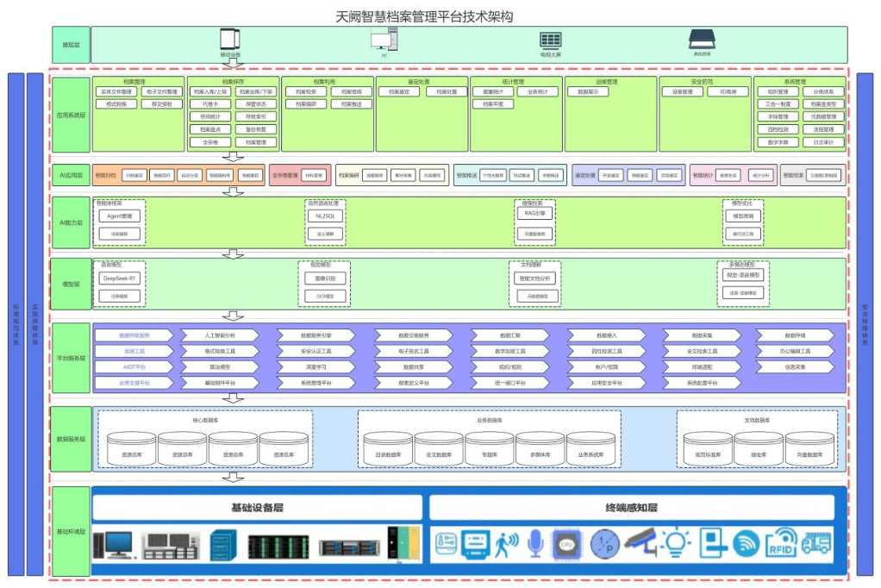Click the 安全保障体系 bar on right side
The height and width of the screenshot is (588, 881).
[x=864, y=323]
